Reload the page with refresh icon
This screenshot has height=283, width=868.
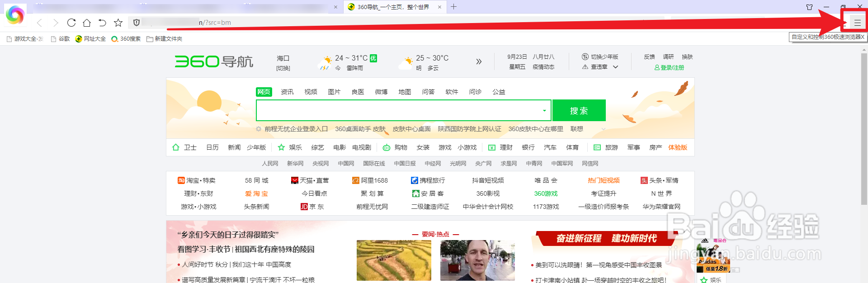71,23
